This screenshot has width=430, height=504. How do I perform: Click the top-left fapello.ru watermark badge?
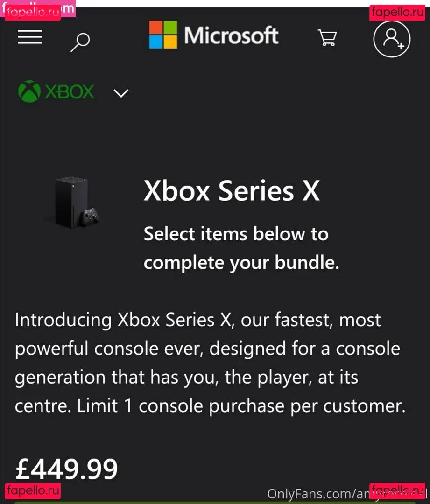coord(34,13)
